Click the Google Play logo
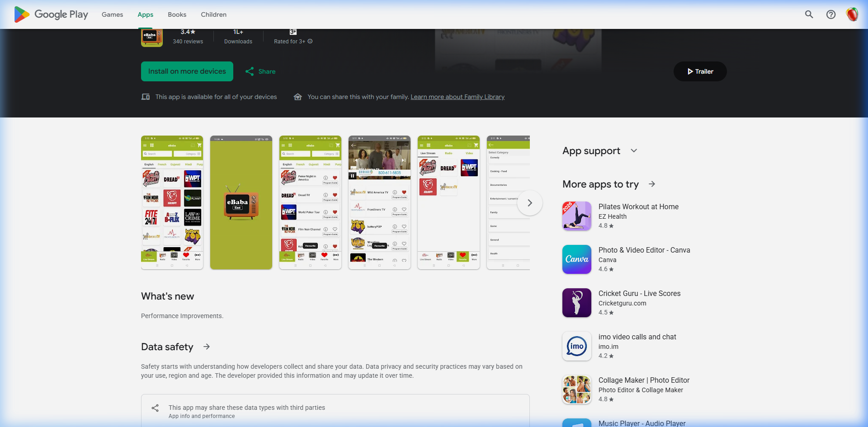The image size is (868, 427). (51, 14)
